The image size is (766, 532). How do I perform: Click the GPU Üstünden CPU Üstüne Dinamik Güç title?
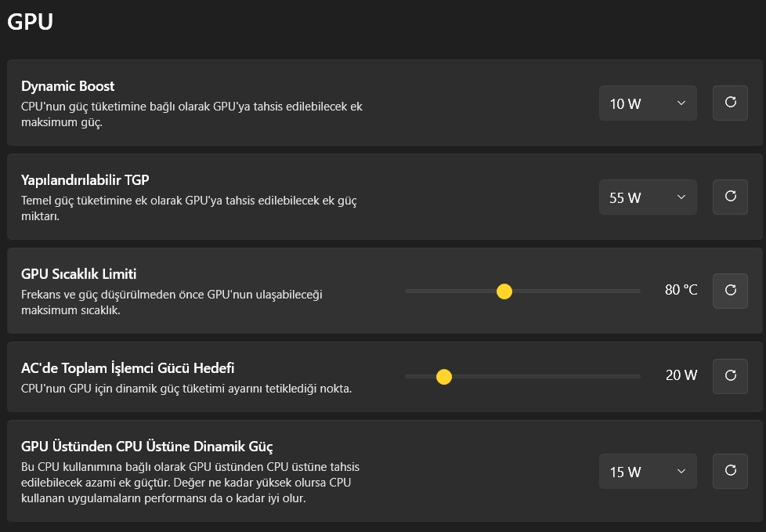coord(147,447)
